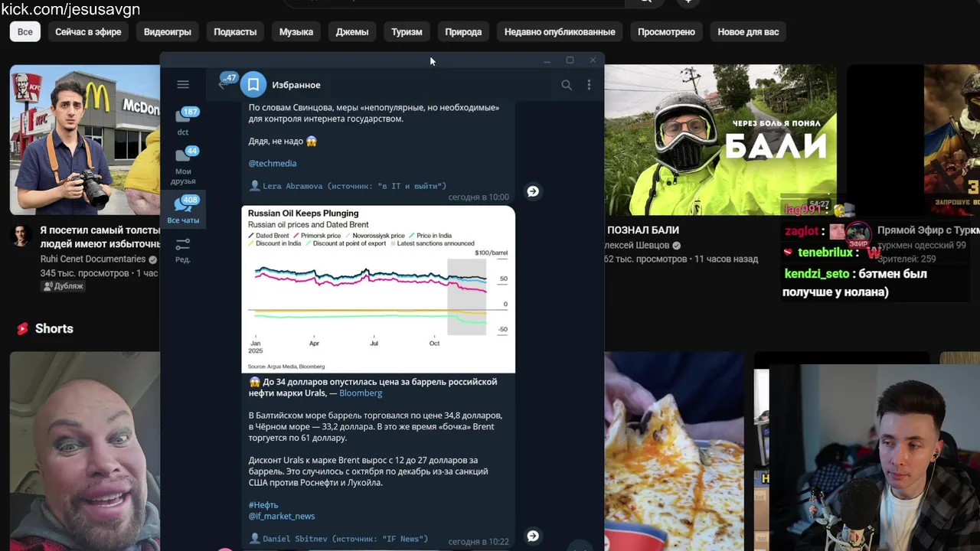The image size is (980, 551).
Task: Click the Shorts section logo icon
Action: click(x=21, y=328)
